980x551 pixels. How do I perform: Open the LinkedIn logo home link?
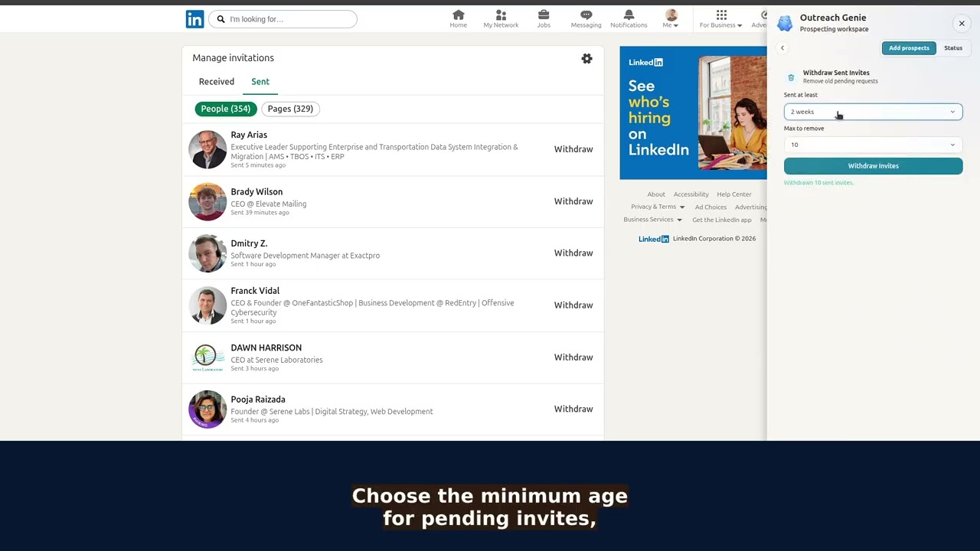[x=194, y=19]
